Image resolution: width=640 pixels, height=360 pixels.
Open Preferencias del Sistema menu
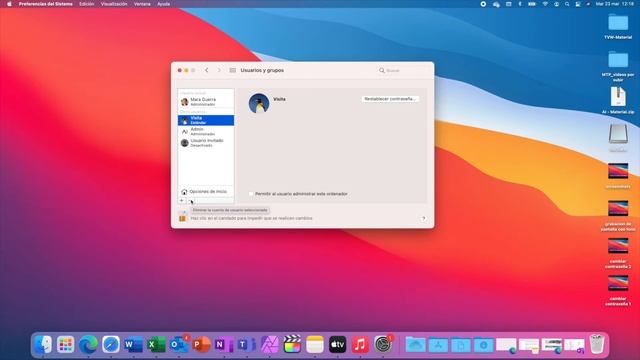click(46, 4)
